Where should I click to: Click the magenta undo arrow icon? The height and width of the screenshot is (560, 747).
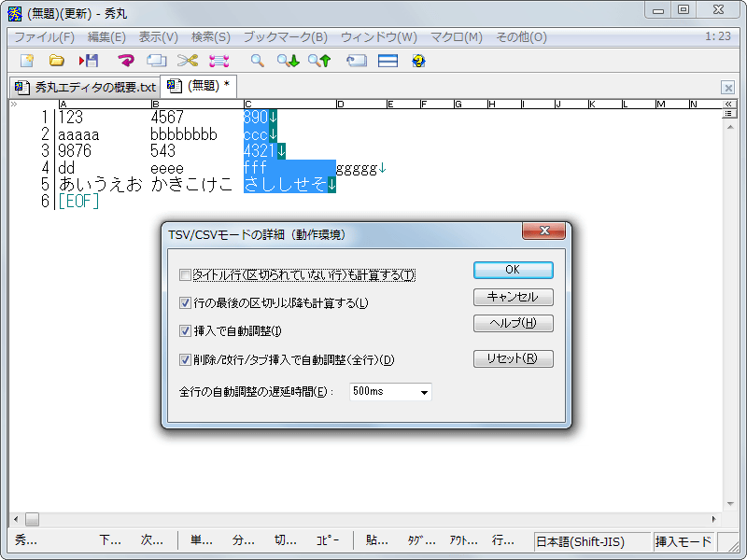(x=126, y=61)
